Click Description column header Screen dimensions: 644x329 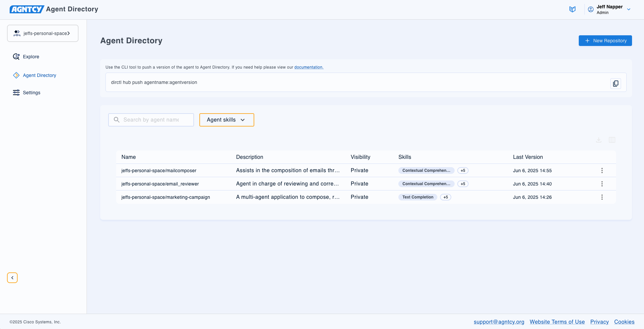click(x=250, y=157)
